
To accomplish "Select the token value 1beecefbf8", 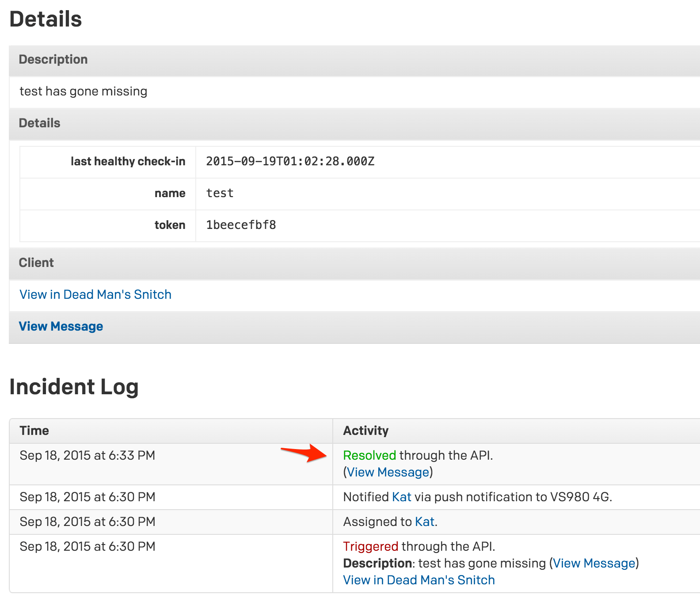I will click(x=241, y=225).
